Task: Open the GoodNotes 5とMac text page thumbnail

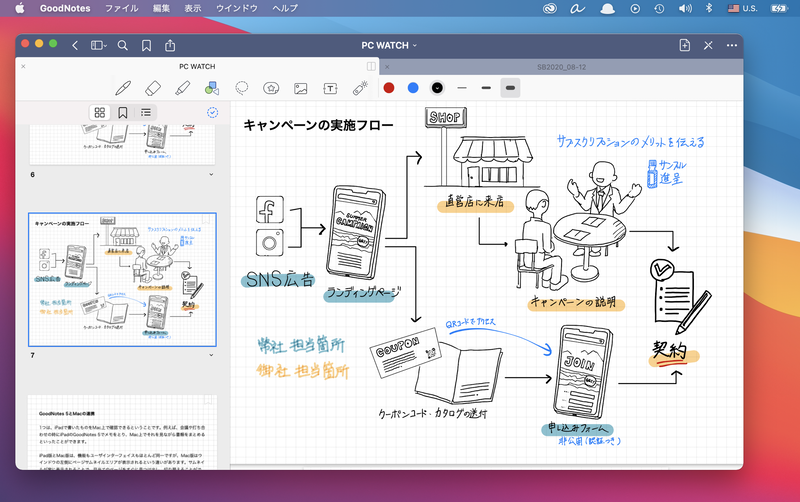Action: tap(122, 432)
